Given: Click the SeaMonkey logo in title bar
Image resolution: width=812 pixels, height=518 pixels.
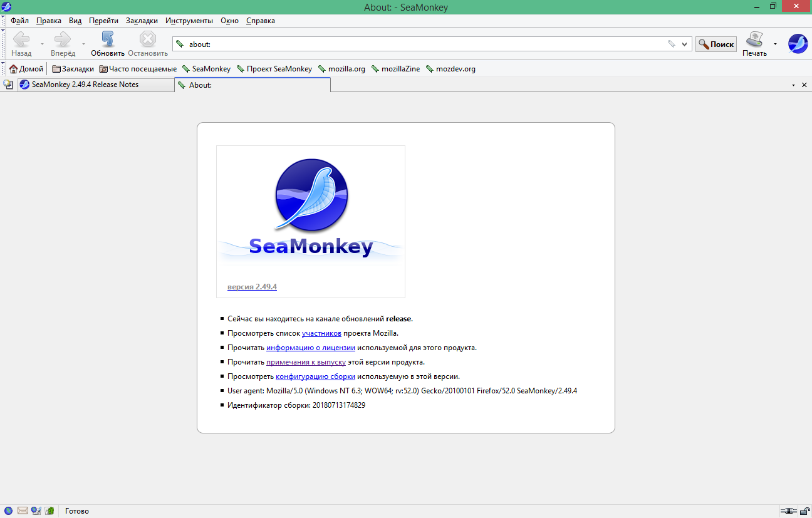Looking at the screenshot, I should tap(6, 6).
